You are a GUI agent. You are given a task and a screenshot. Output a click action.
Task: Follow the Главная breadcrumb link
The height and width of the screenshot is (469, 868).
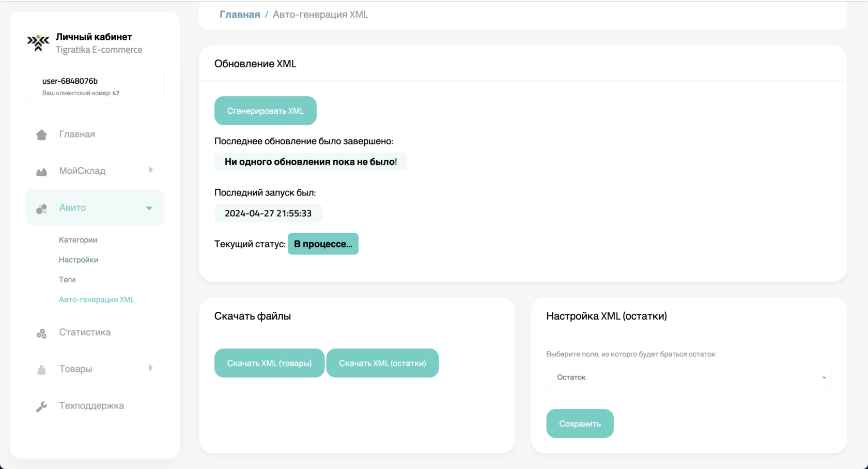[x=240, y=14]
